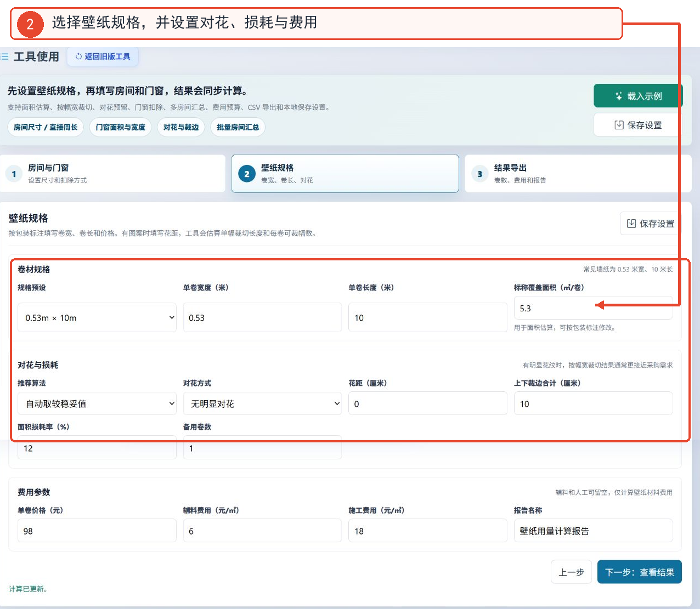The image size is (700, 609).
Task: Click the hint 常见墙纸为 0.53 米宽、10 米长
Action: pyautogui.click(x=628, y=269)
